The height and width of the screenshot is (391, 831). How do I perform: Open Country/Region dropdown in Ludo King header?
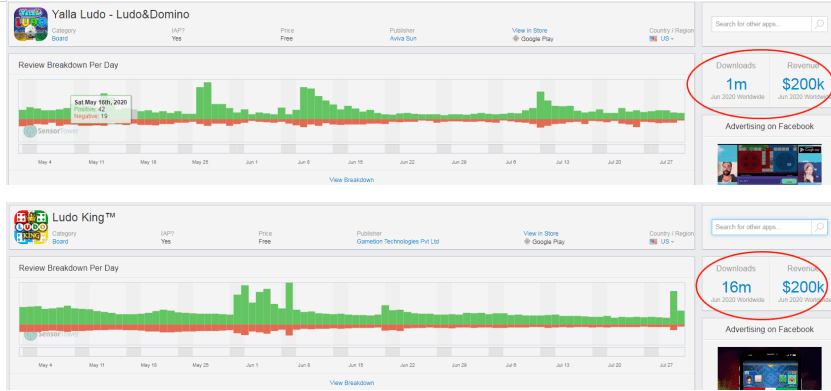tap(662, 242)
